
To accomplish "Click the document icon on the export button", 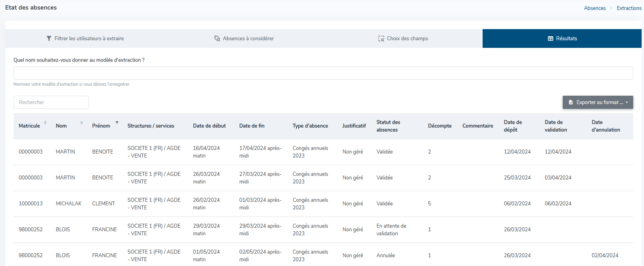I will click(x=571, y=102).
